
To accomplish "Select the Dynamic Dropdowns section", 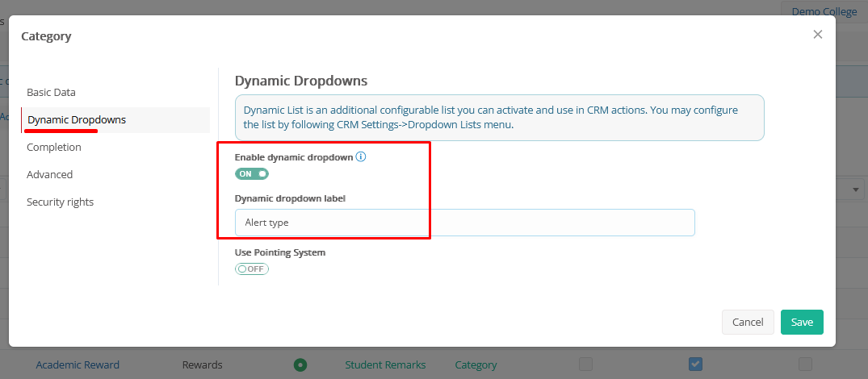I will coord(77,120).
